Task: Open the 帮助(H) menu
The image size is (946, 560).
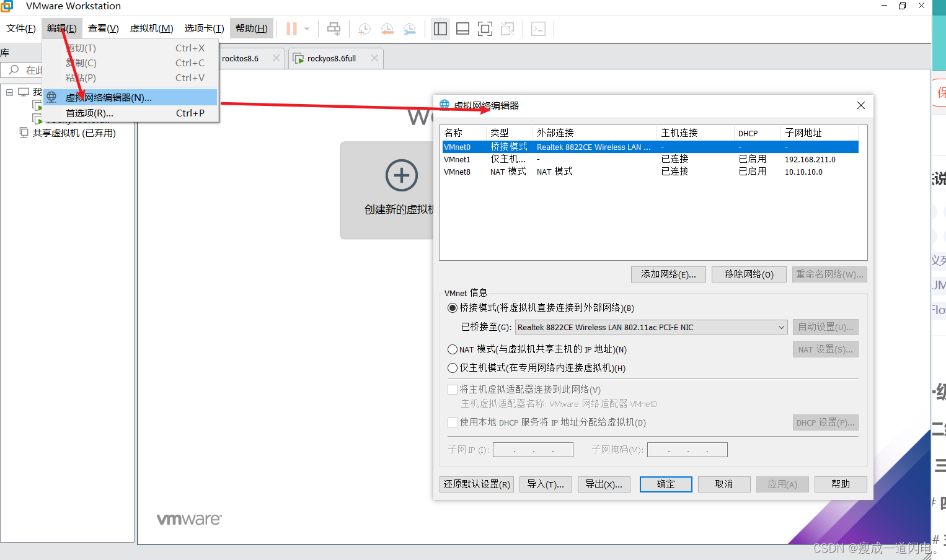Action: click(x=251, y=28)
